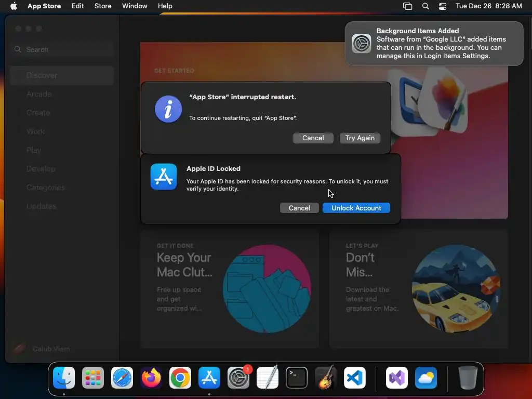
Task: Open the Edit menu
Action: coord(78,6)
